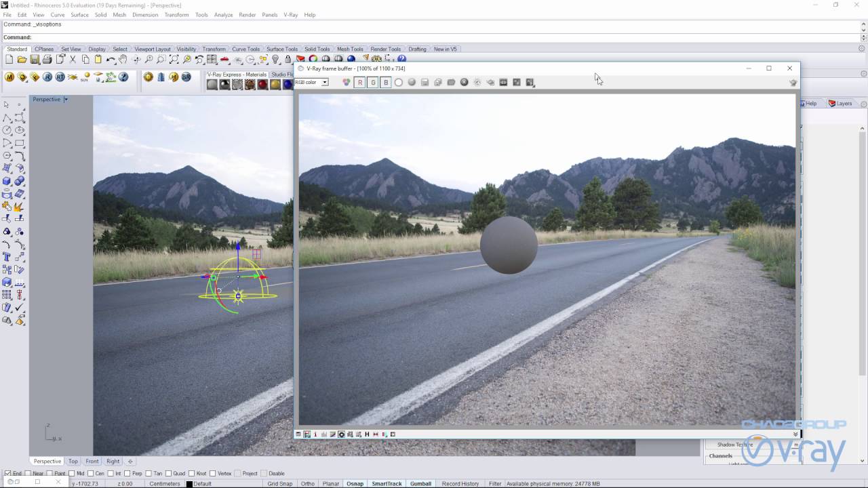Uncheck the End osnap checkbox
868x488 pixels.
[x=8, y=473]
